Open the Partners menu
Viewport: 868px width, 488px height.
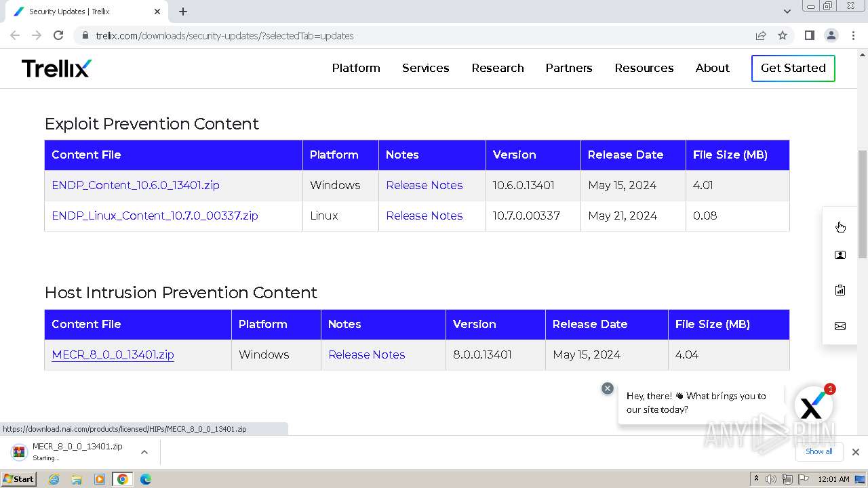(x=569, y=68)
